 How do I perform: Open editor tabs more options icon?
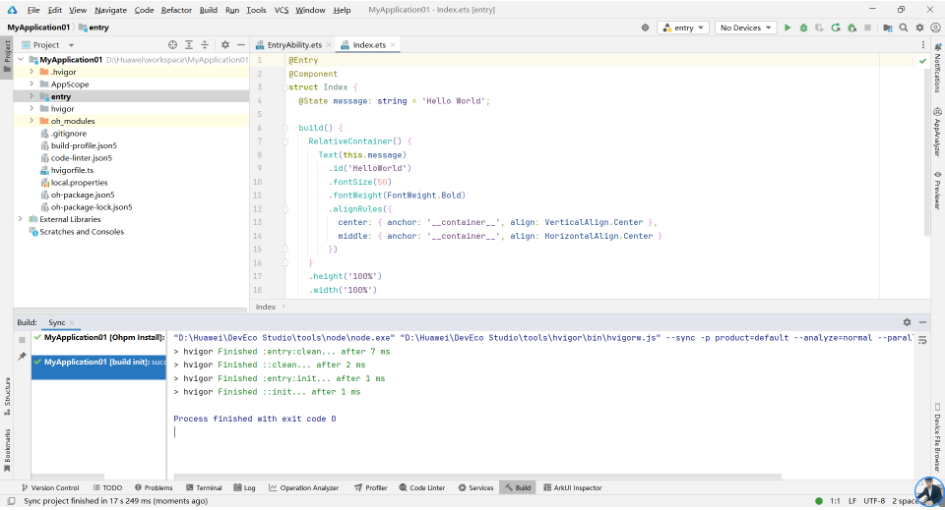pyautogui.click(x=923, y=45)
